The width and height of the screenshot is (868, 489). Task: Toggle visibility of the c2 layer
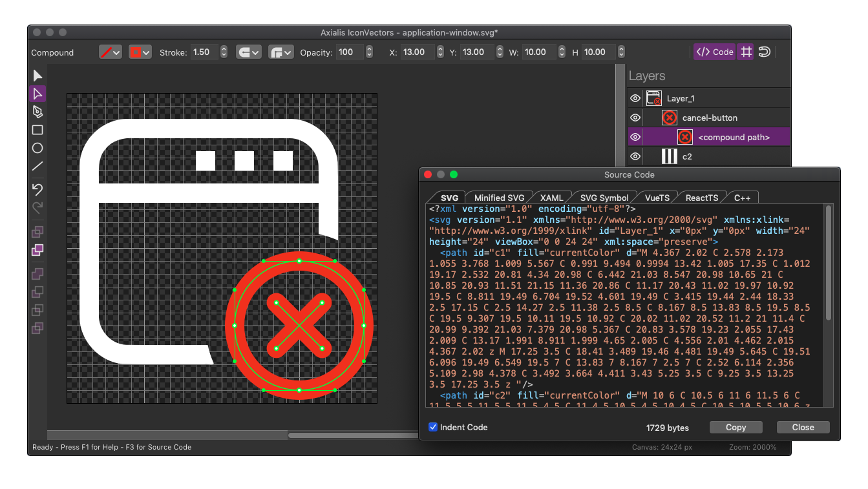pos(635,156)
